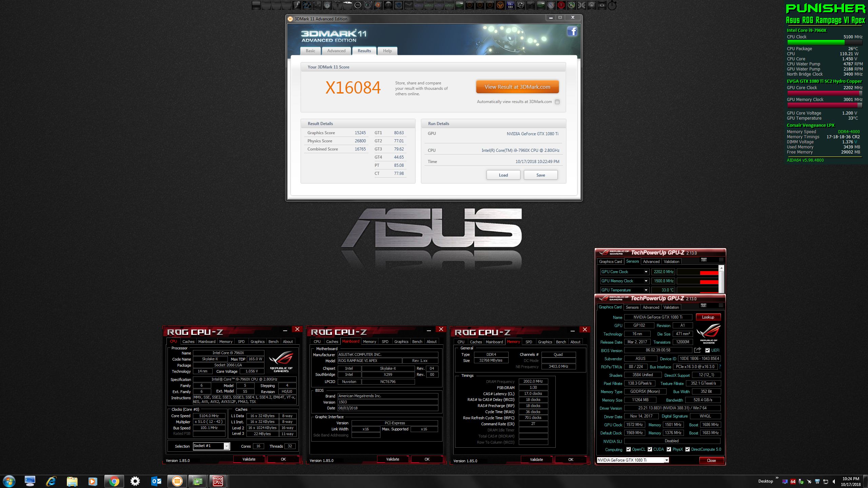Click the ROG CPU-Z taskbar icon
Screen dimensions: 868x488
(218, 481)
